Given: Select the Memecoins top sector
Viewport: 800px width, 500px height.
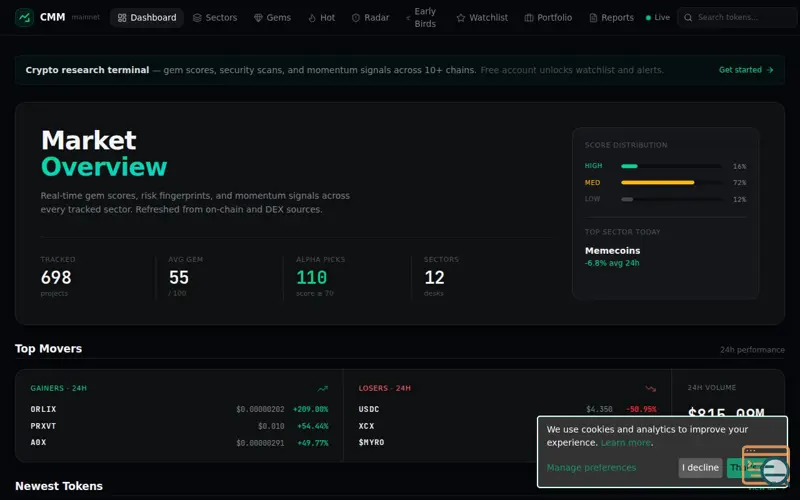Looking at the screenshot, I should [612, 251].
